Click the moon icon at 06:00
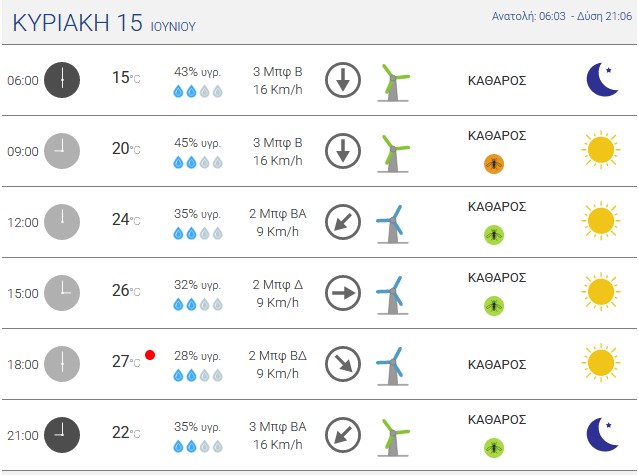The image size is (639, 475). pos(602,79)
